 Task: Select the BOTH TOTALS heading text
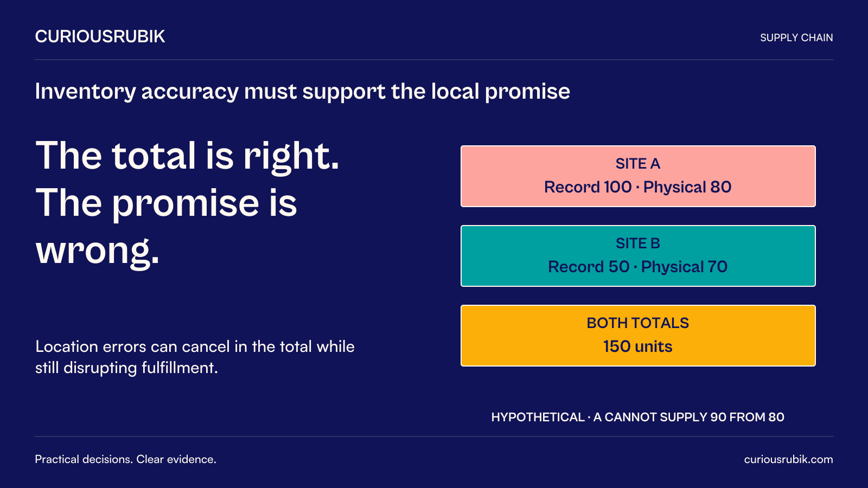point(638,323)
